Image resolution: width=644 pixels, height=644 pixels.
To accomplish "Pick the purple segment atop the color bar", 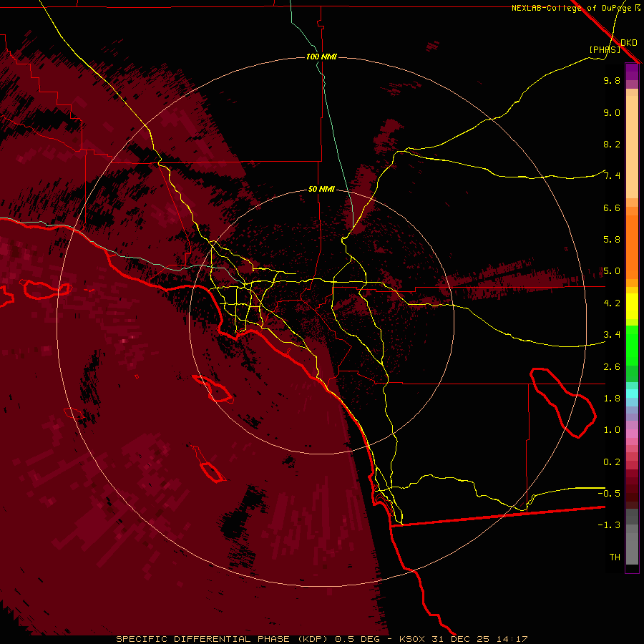I will 632,72.
